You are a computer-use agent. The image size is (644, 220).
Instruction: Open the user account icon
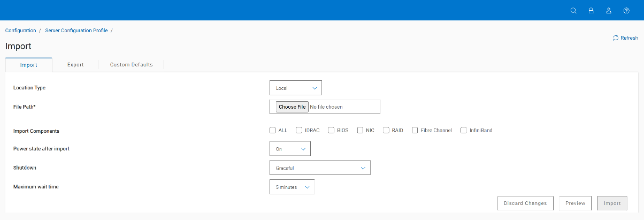pyautogui.click(x=609, y=10)
